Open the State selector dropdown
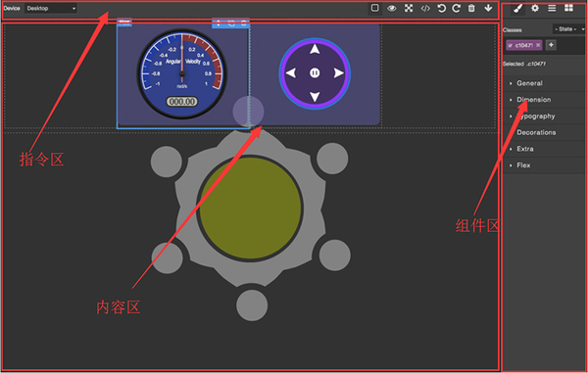The height and width of the screenshot is (373, 588). point(568,28)
